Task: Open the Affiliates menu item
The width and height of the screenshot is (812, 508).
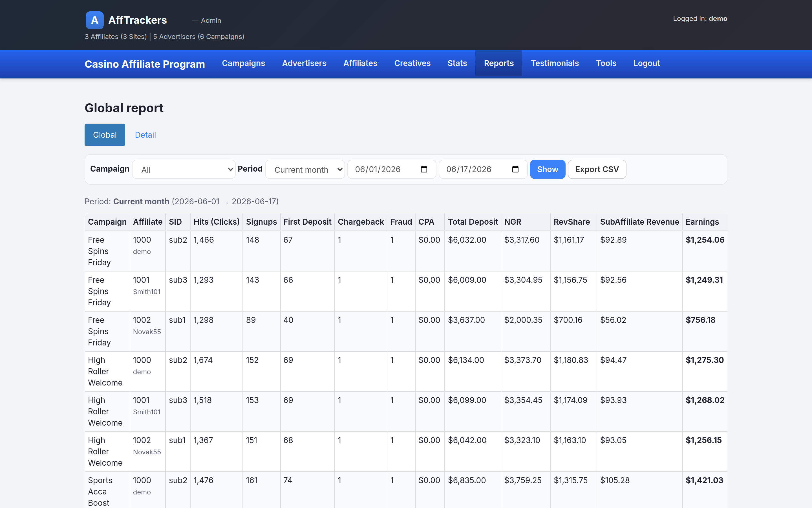Action: pyautogui.click(x=360, y=63)
